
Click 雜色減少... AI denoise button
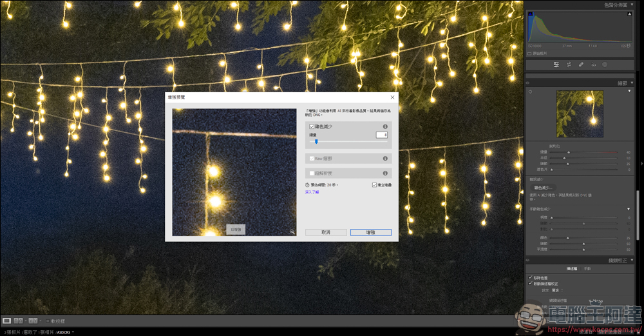coord(542,188)
